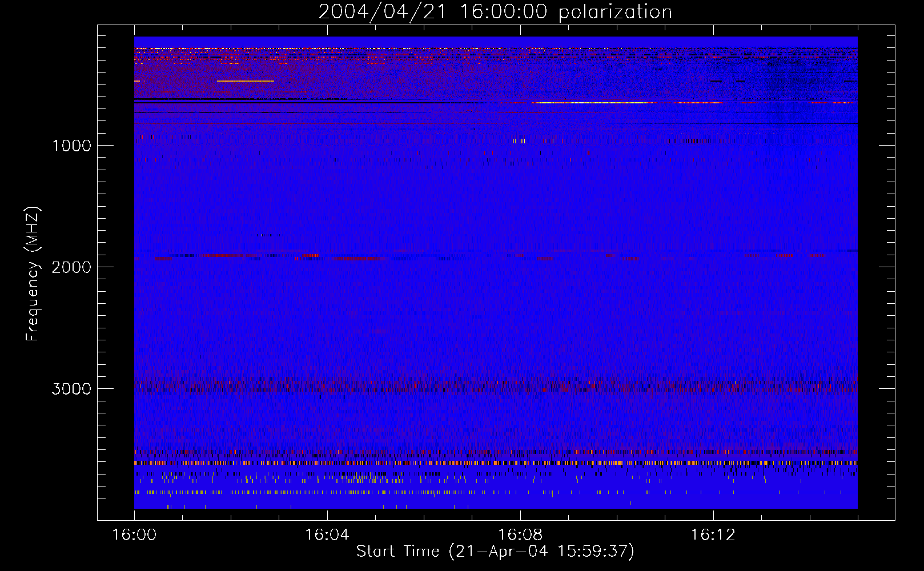Viewport: 924px width, 571px height.
Task: Click the 16:00 time tick label
Action: pyautogui.click(x=134, y=535)
